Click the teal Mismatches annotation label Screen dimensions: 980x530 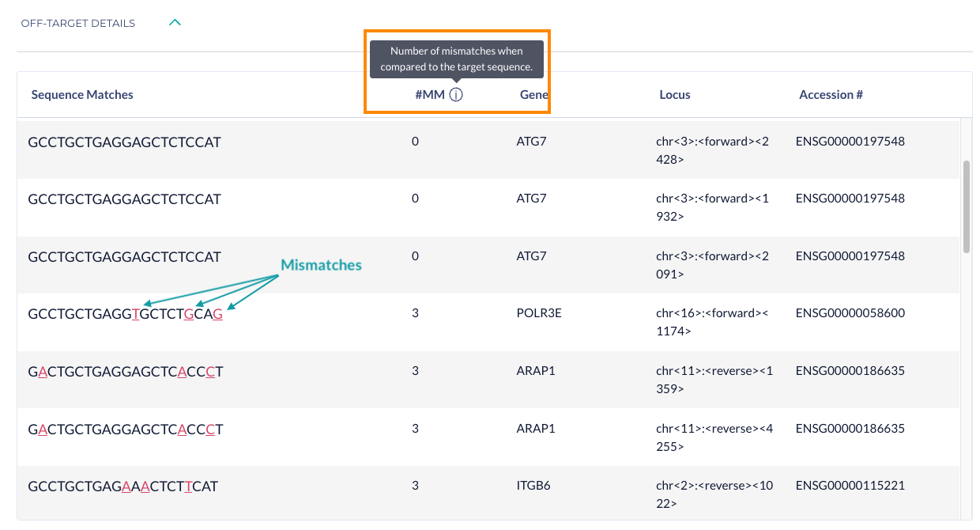[322, 265]
